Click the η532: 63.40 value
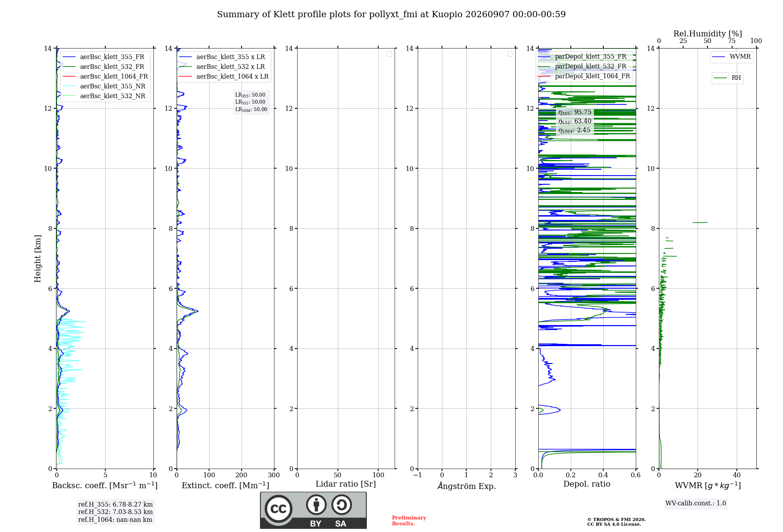The height and width of the screenshot is (532, 783). [575, 121]
